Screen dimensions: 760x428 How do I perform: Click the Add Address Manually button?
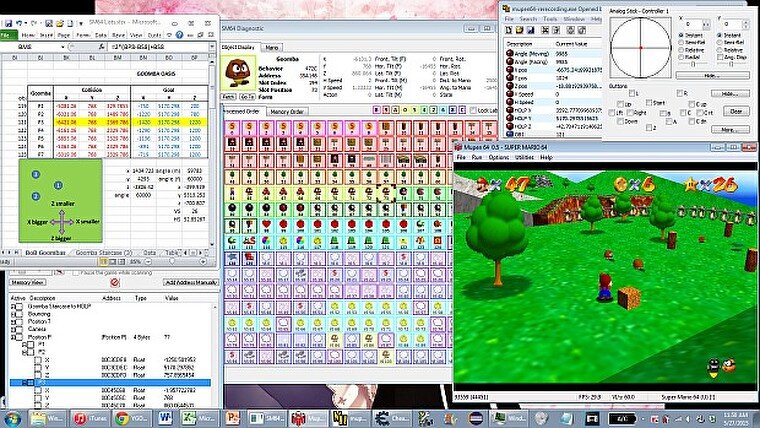[191, 282]
